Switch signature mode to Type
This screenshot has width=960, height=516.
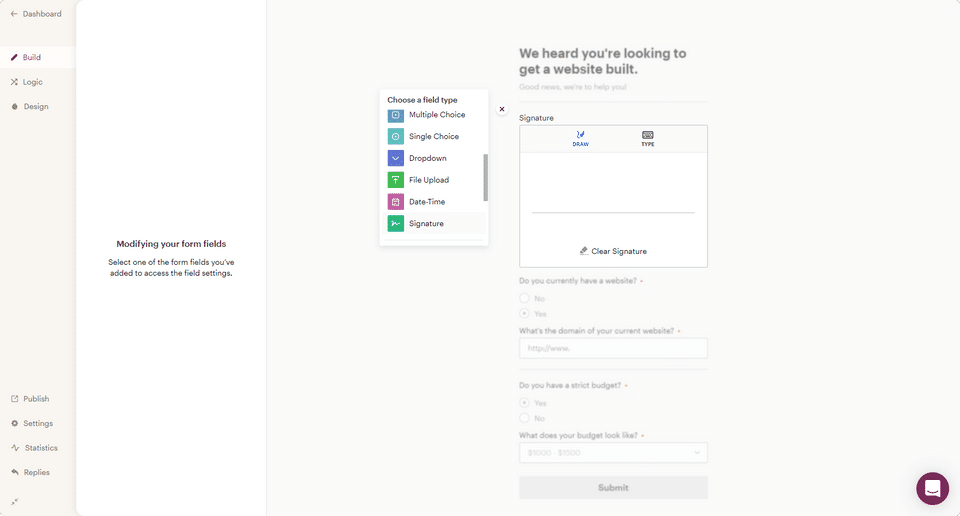[647, 138]
